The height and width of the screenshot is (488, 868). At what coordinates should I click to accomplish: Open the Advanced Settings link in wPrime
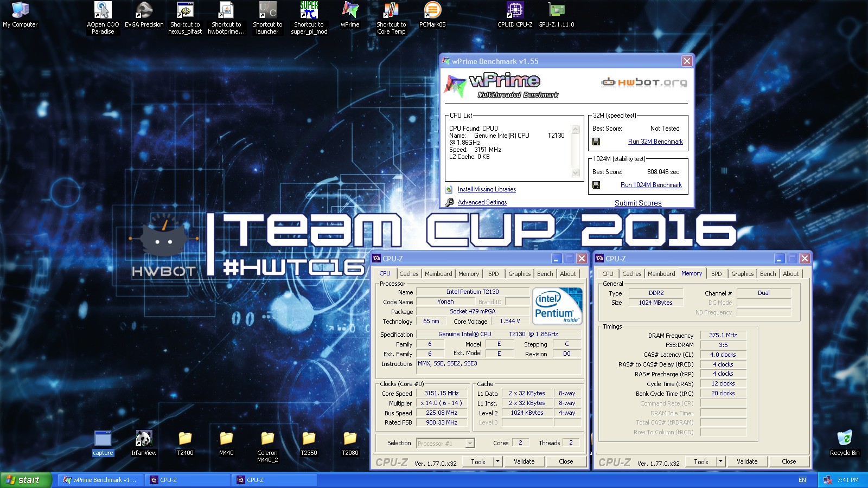482,202
